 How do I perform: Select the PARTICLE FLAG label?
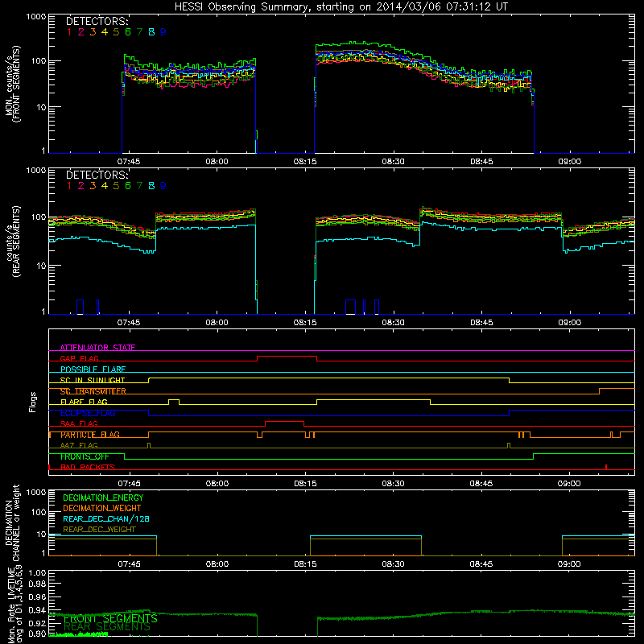(90, 435)
